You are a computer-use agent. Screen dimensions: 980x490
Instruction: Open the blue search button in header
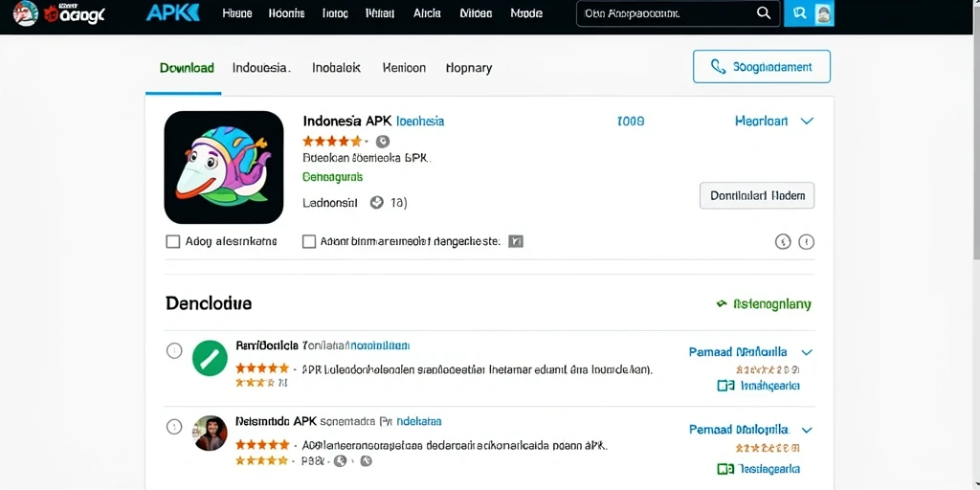[x=798, y=13]
